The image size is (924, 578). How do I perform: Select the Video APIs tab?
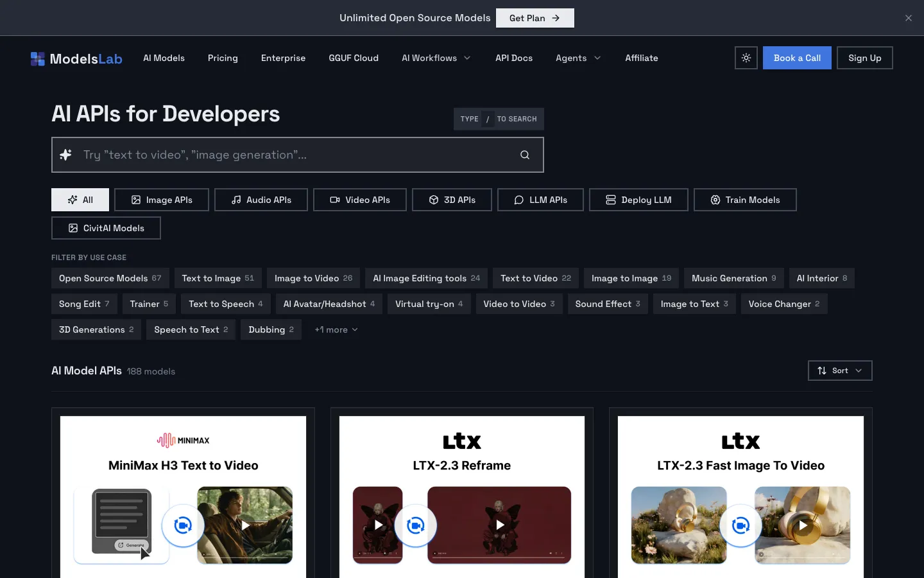360,200
